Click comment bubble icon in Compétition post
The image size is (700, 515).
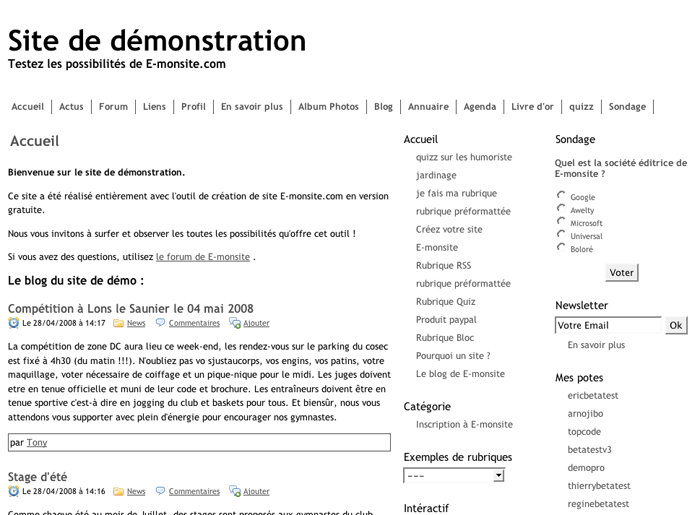point(160,322)
